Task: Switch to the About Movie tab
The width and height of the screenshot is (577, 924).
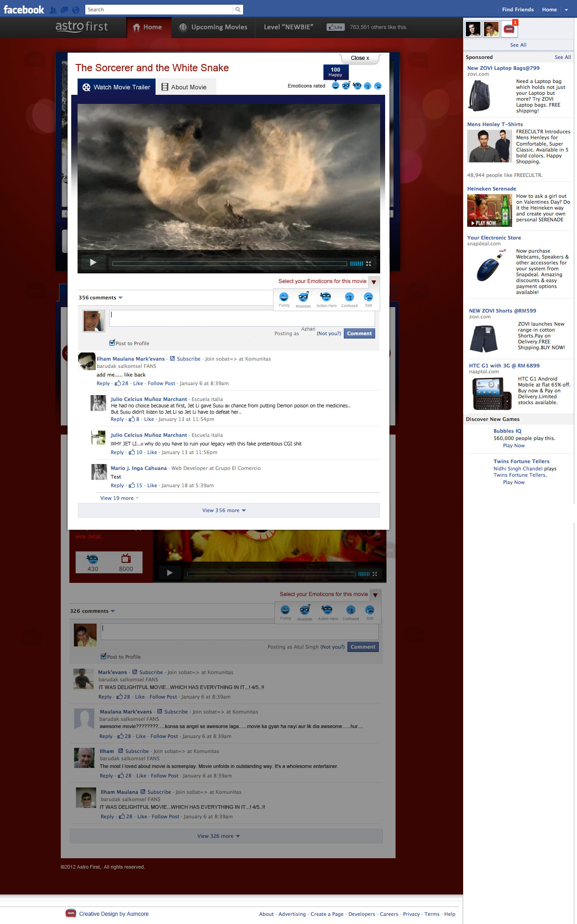Action: pyautogui.click(x=186, y=87)
